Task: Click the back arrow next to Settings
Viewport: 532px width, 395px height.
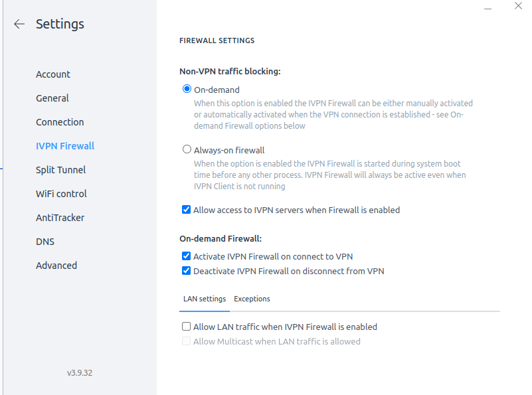Action: [19, 25]
